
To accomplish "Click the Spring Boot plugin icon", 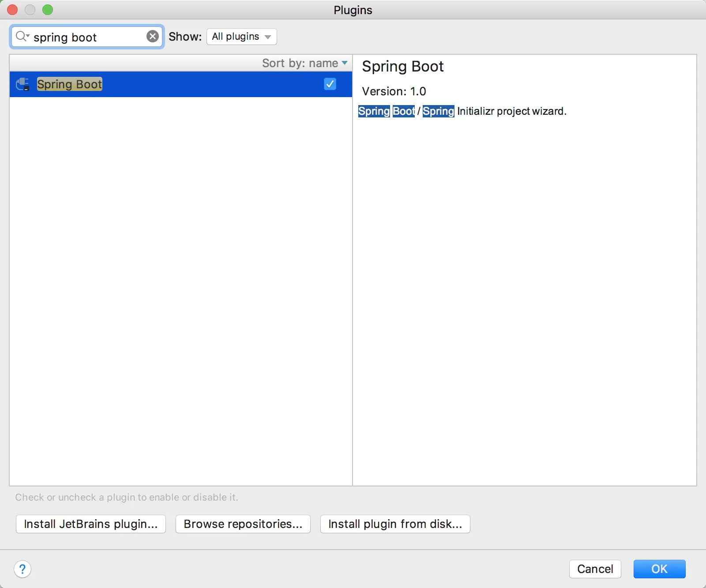I will point(23,84).
